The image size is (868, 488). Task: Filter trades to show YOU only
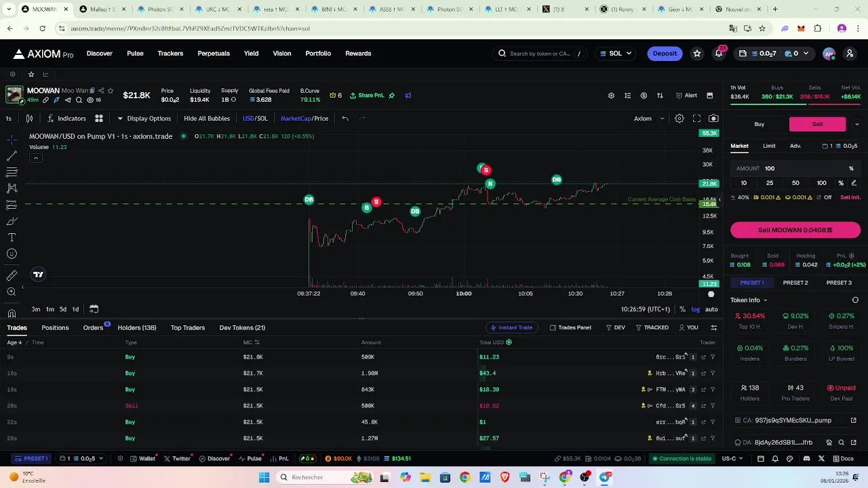click(x=688, y=327)
